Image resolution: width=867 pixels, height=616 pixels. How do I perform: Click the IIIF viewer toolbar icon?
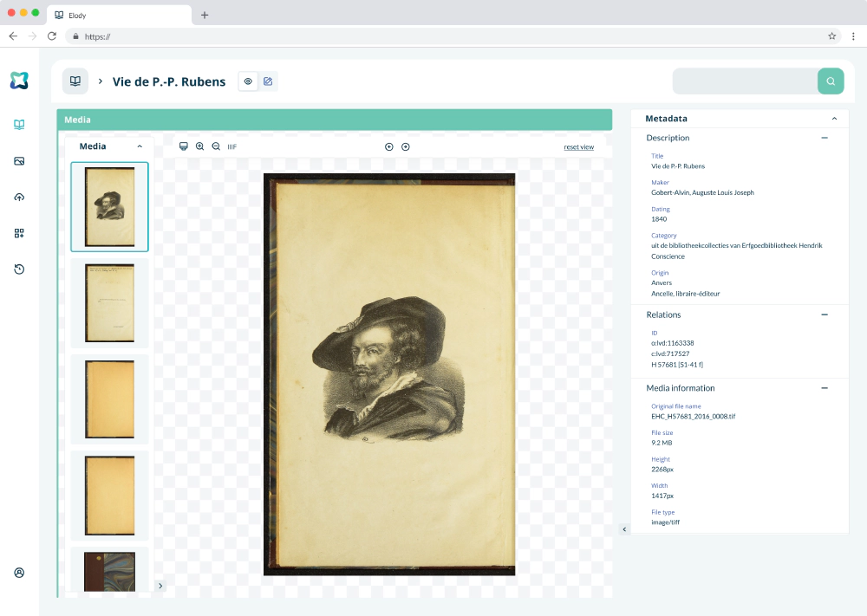pyautogui.click(x=232, y=147)
